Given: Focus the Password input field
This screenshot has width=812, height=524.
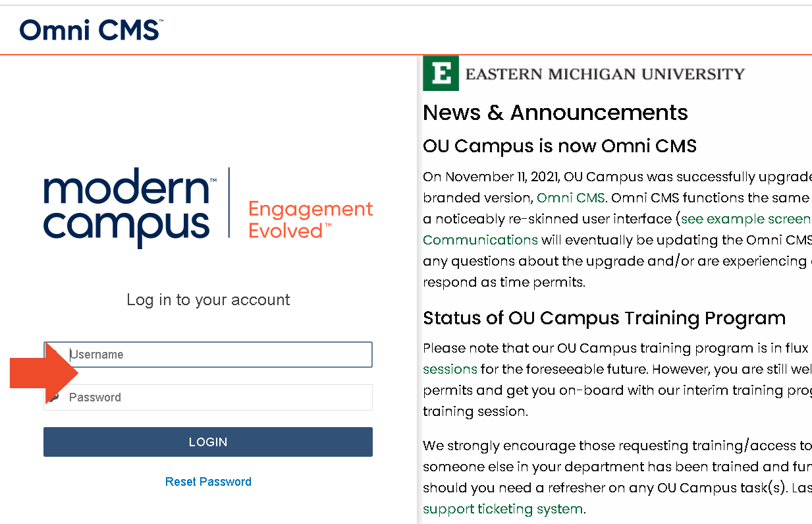Looking at the screenshot, I should (208, 397).
